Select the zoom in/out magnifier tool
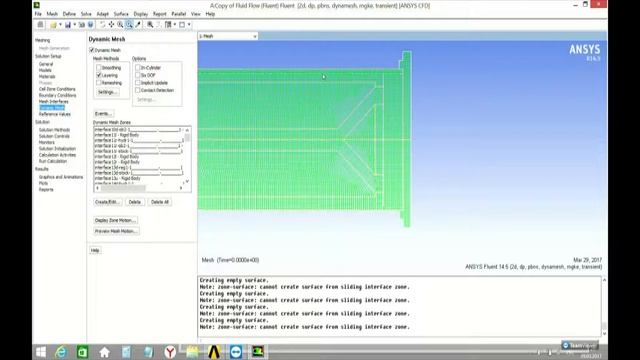Screen dimensions: 640x360 tap(120, 25)
